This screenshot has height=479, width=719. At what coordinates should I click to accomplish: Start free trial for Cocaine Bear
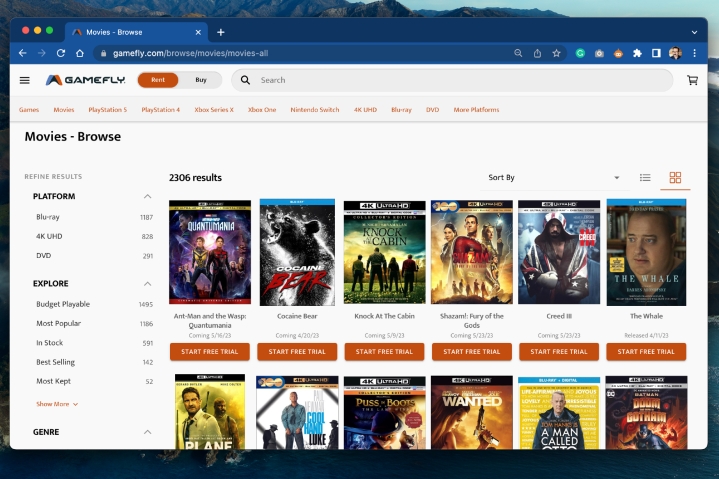(x=297, y=352)
